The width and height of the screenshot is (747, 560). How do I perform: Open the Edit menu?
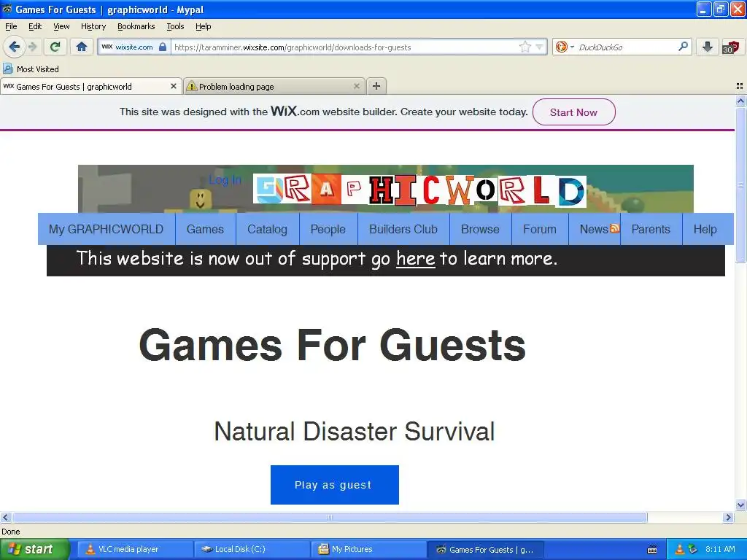point(35,26)
